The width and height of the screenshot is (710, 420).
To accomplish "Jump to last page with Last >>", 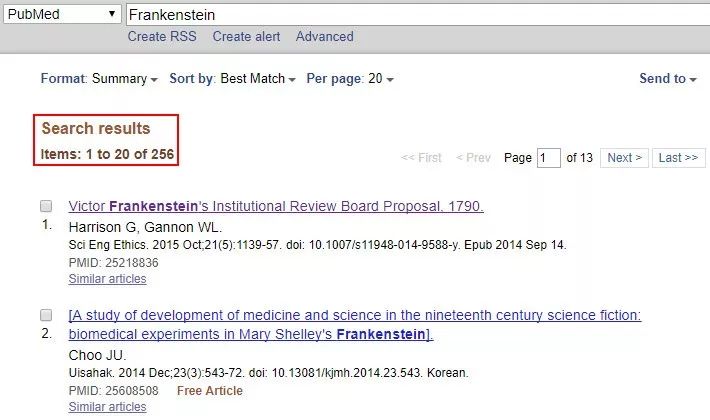I will tap(680, 158).
